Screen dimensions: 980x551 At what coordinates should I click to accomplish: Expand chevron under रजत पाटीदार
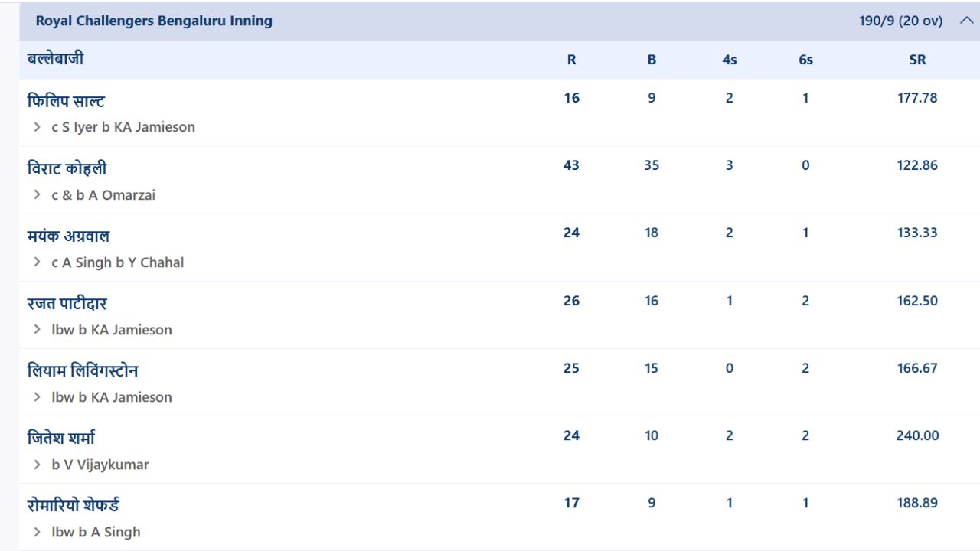pos(37,330)
